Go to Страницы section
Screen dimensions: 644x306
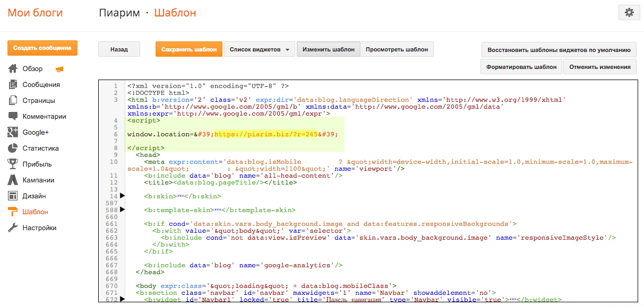pos(39,101)
